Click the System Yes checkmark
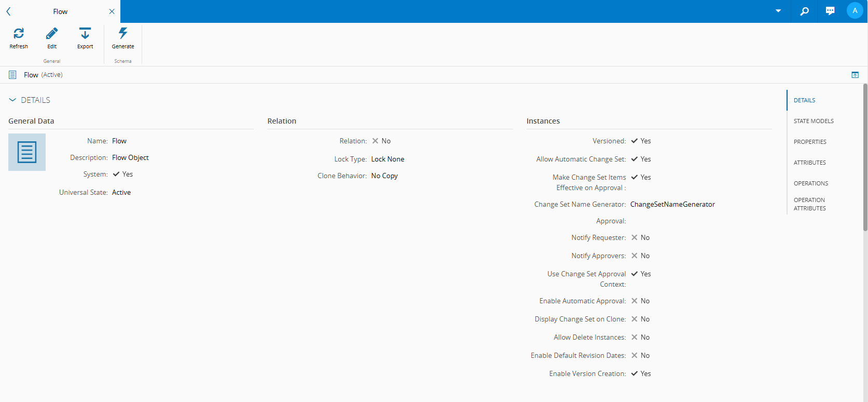Image resolution: width=868 pixels, height=402 pixels. tap(116, 174)
